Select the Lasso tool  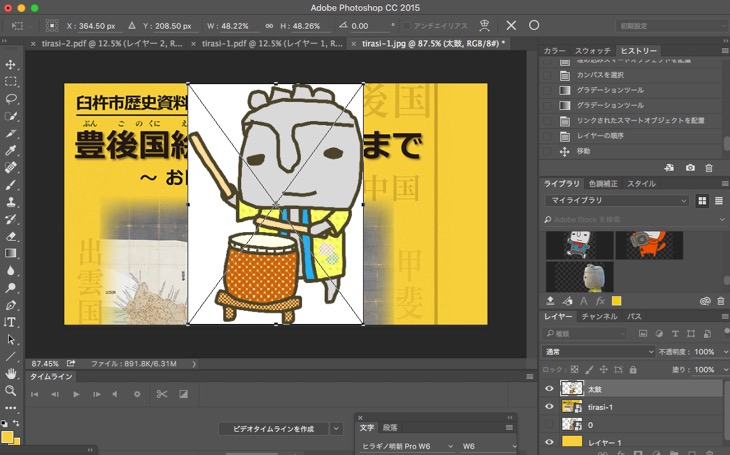(x=11, y=99)
